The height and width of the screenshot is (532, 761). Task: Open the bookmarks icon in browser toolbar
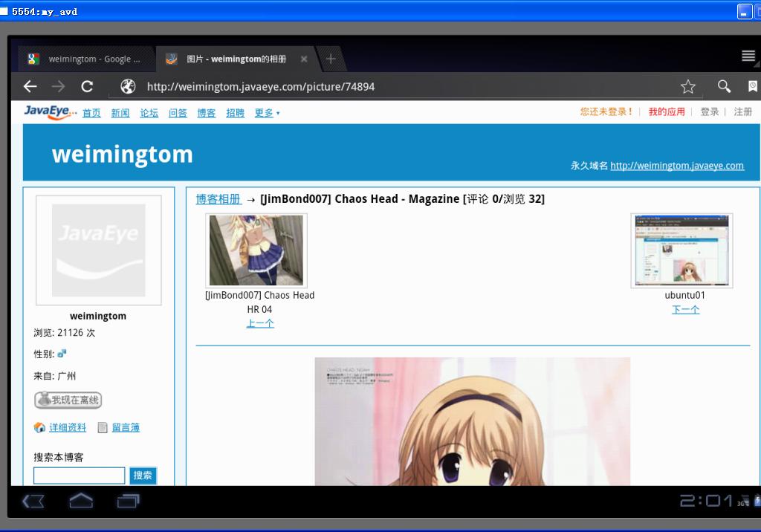coord(753,86)
